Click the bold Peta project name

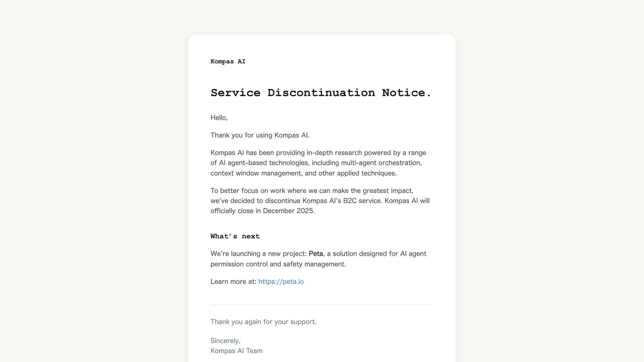tap(316, 254)
